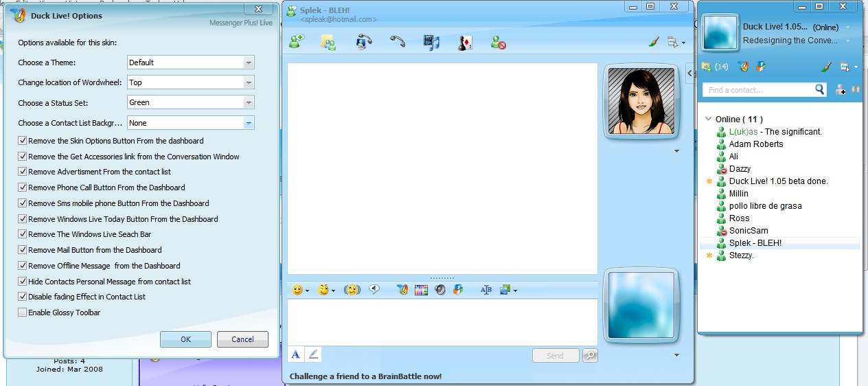Toggle Remove Advertisment From the contact list
Screen dimensions: 868x386
tap(23, 172)
